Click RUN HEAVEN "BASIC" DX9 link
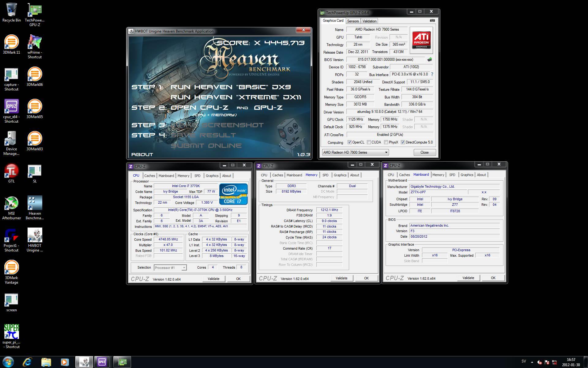 (x=231, y=87)
